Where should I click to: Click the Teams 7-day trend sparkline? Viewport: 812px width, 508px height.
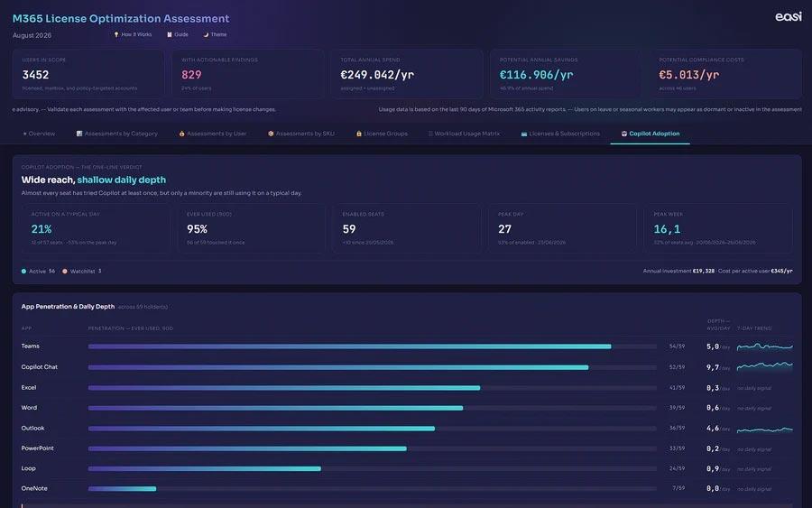click(x=764, y=346)
